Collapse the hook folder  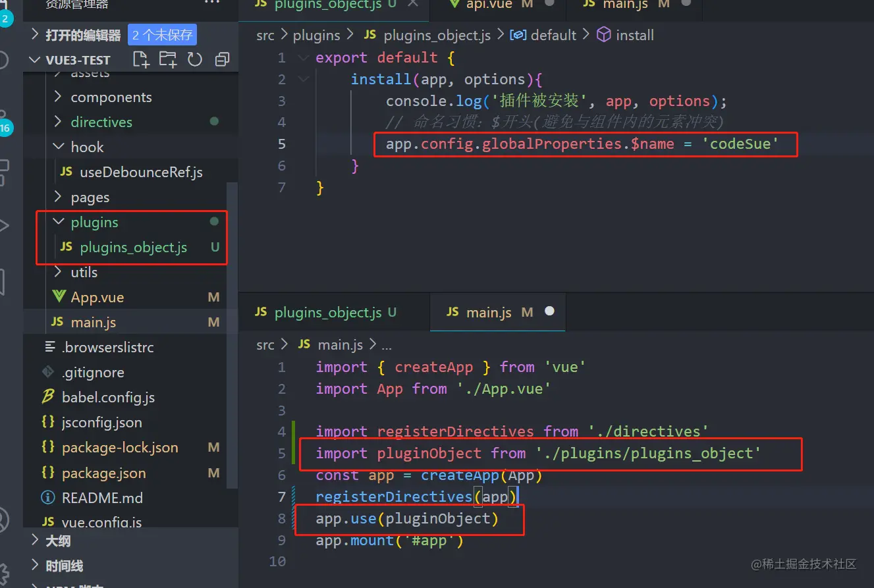point(58,147)
